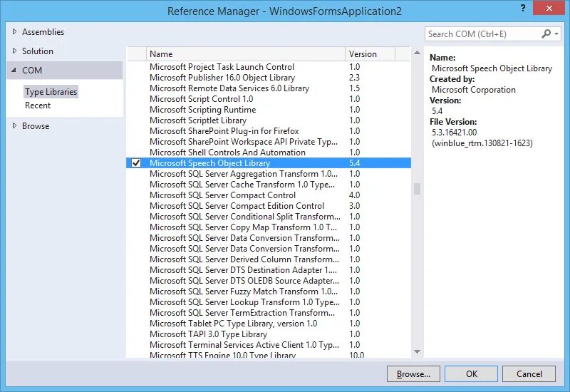Click the winblue_rtm file version text
The height and width of the screenshot is (392, 570).
(x=482, y=143)
